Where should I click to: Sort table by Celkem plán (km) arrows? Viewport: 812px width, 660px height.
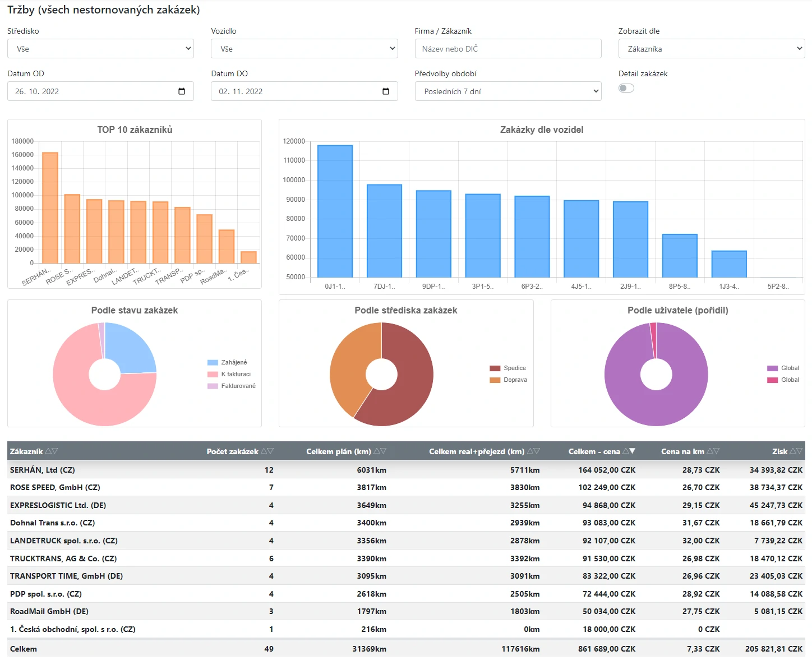click(380, 451)
